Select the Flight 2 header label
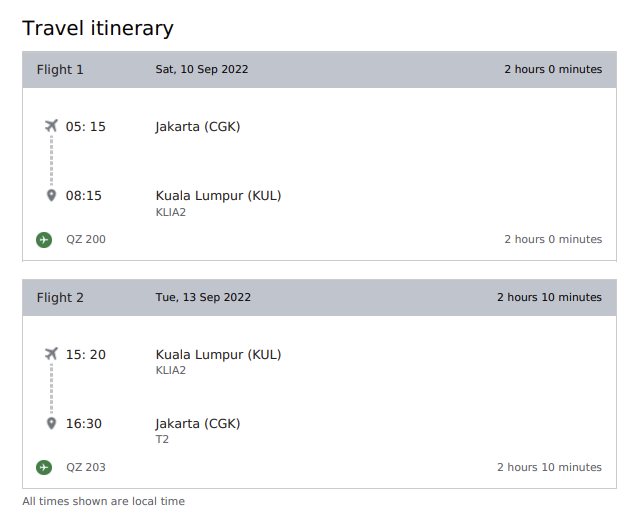 point(60,298)
